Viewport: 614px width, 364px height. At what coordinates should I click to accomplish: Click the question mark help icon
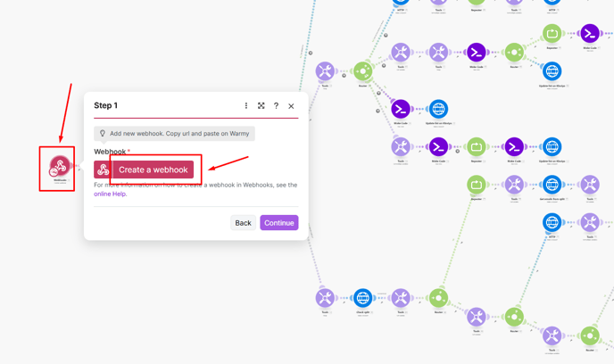coord(276,105)
